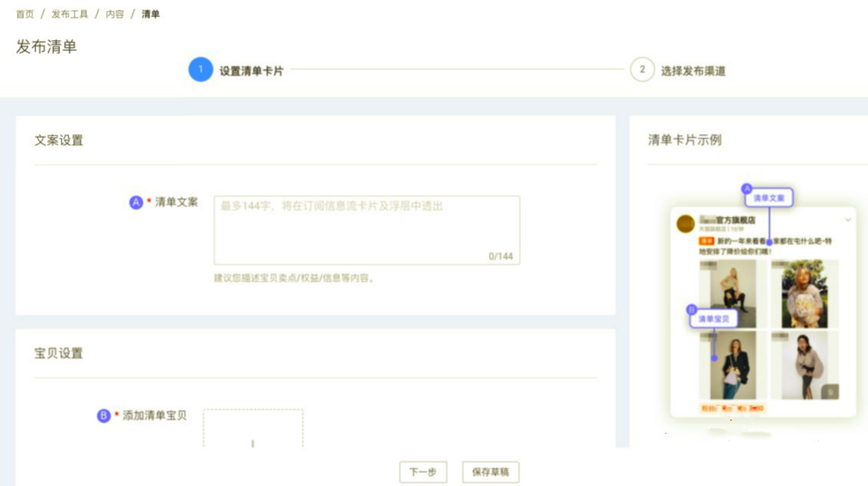Select step 1 circle 设置清单卡片
The height and width of the screenshot is (486, 868).
[x=200, y=69]
